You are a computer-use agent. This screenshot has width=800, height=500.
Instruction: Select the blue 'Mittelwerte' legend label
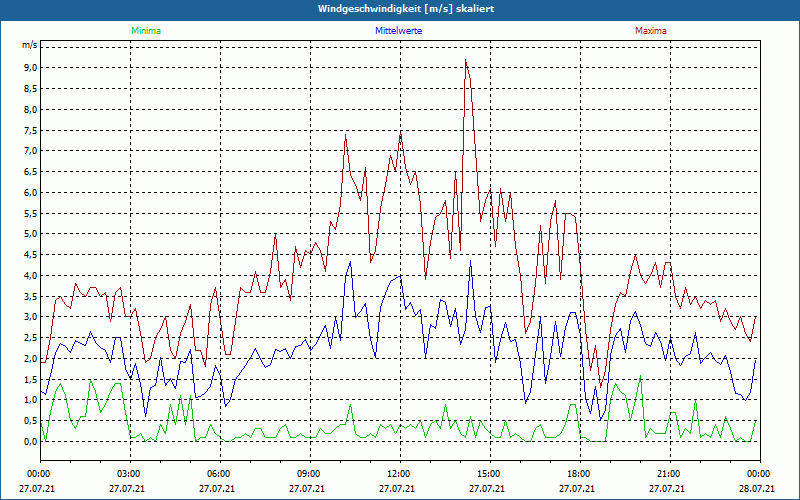tap(398, 31)
